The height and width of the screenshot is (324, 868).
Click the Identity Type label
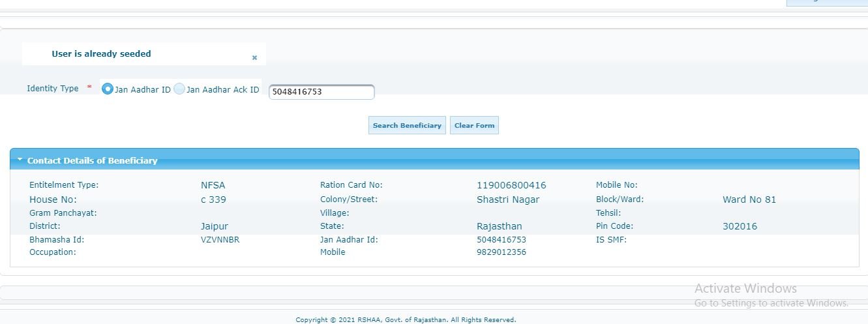coord(52,89)
